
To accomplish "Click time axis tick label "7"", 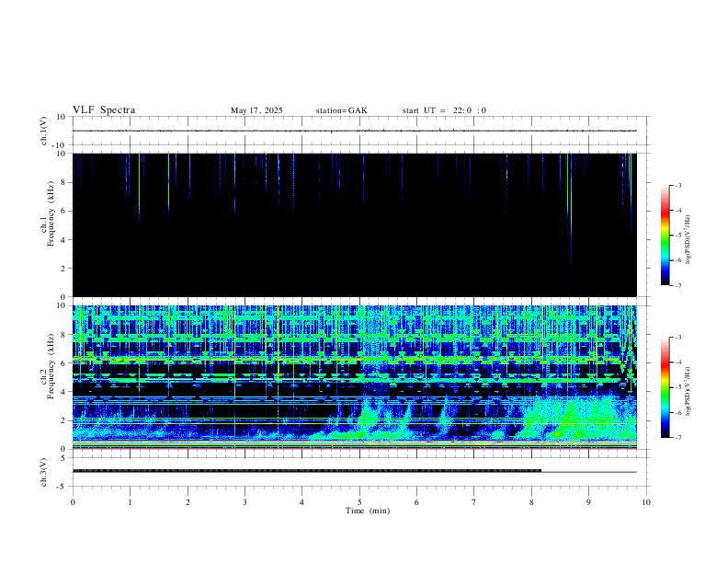I will click(x=474, y=502).
